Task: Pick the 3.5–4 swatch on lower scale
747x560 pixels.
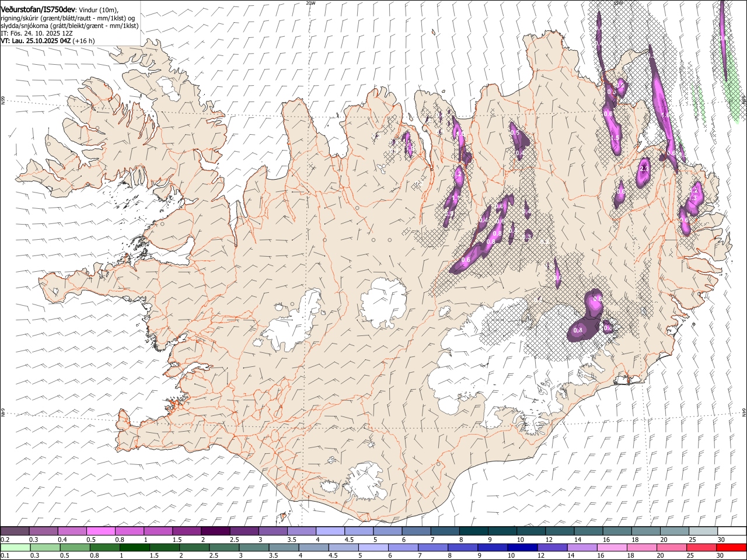Action: pyautogui.click(x=284, y=547)
